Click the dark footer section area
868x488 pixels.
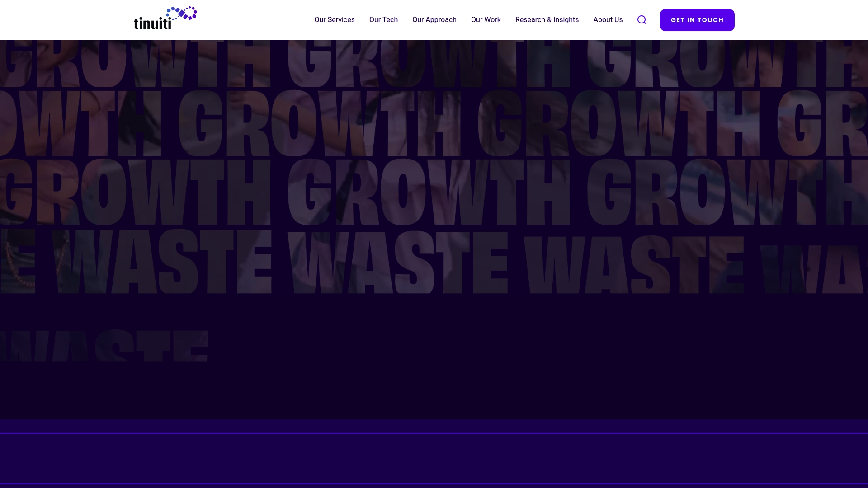click(434, 461)
